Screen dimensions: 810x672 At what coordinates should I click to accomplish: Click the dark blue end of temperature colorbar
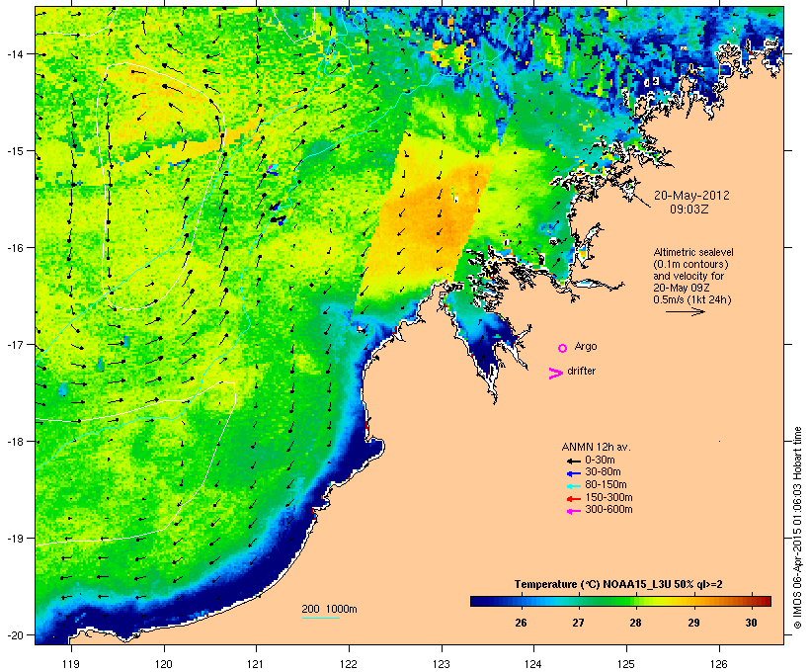click(x=478, y=601)
